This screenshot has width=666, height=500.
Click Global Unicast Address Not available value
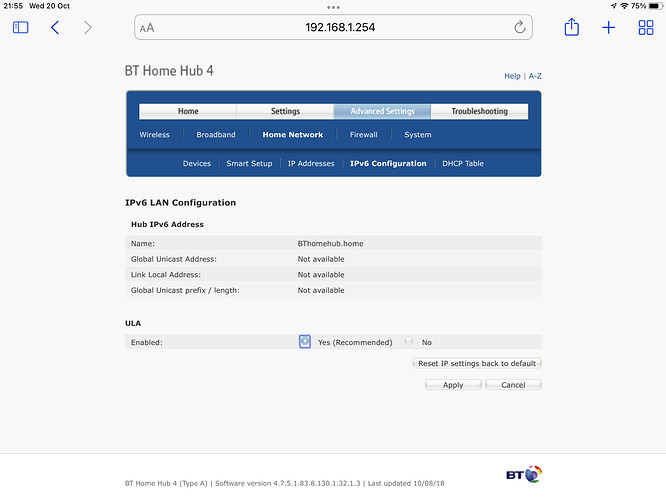pos(321,259)
